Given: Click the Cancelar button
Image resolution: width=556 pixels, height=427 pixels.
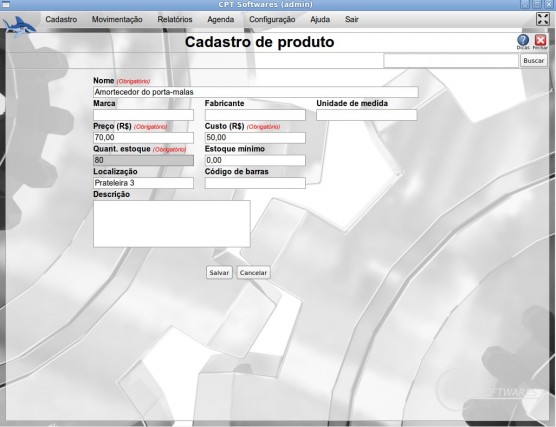Looking at the screenshot, I should pyautogui.click(x=253, y=272).
